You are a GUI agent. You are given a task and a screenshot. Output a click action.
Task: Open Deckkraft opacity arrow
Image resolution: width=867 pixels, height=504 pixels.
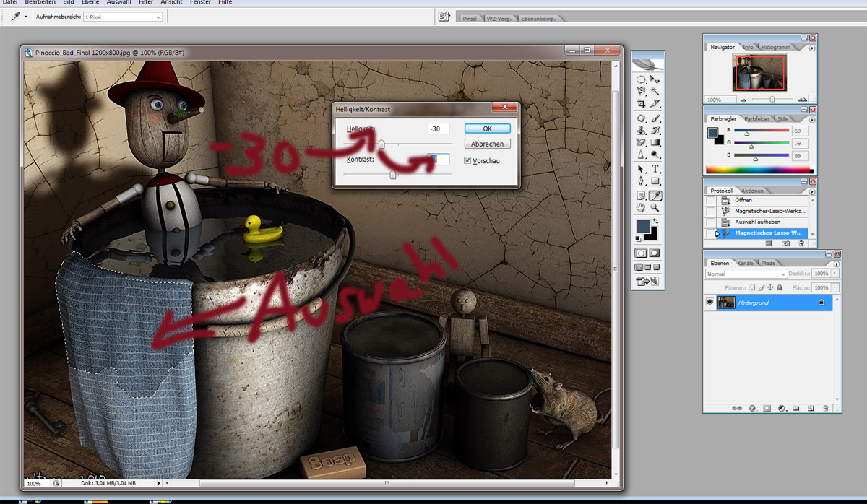coord(834,274)
